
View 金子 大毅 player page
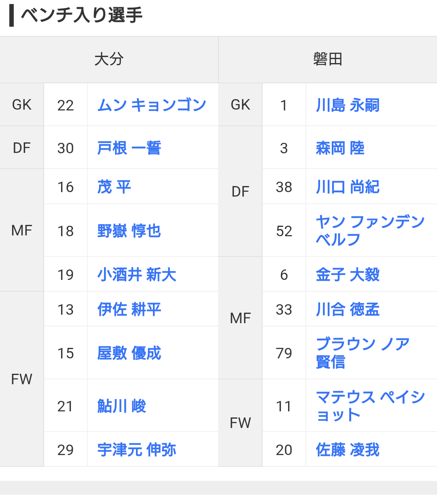point(348,275)
